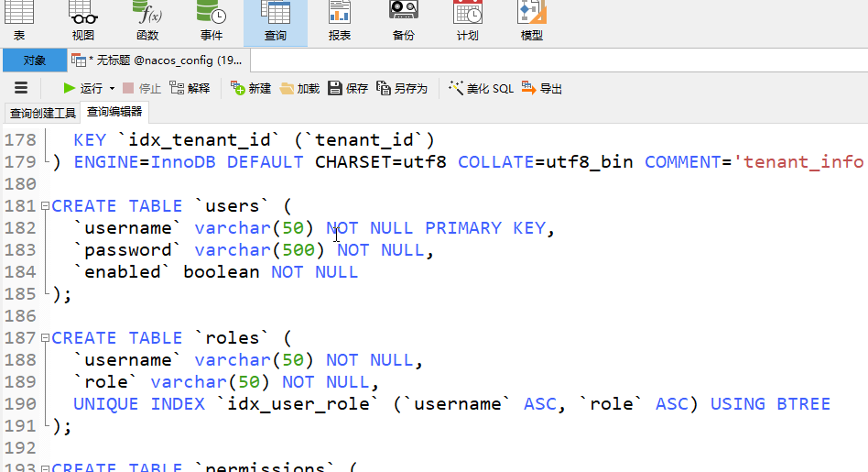This screenshot has width=868, height=472.
Task: Click `username` on line 188
Action: pos(128,360)
